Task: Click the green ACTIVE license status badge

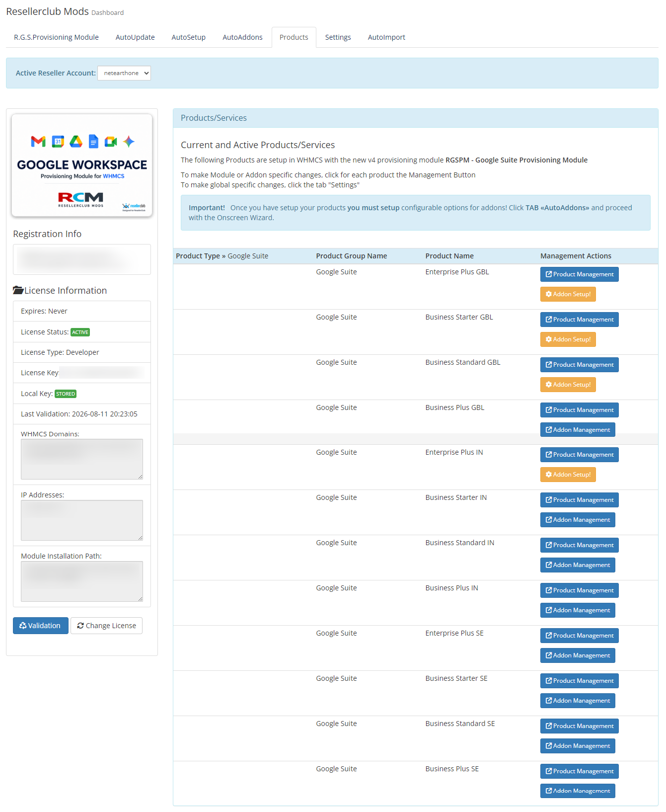Action: pos(80,332)
